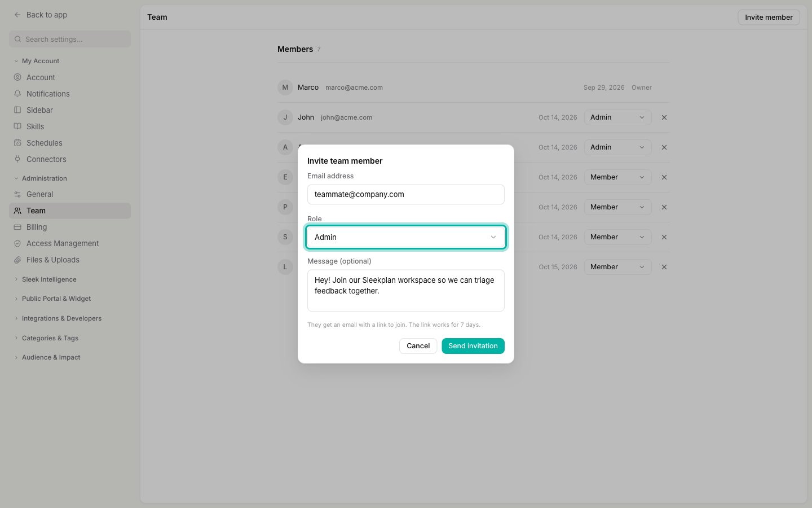Viewport: 812px width, 508px height.
Task: Expand the Audience & Impact section
Action: tap(47, 357)
